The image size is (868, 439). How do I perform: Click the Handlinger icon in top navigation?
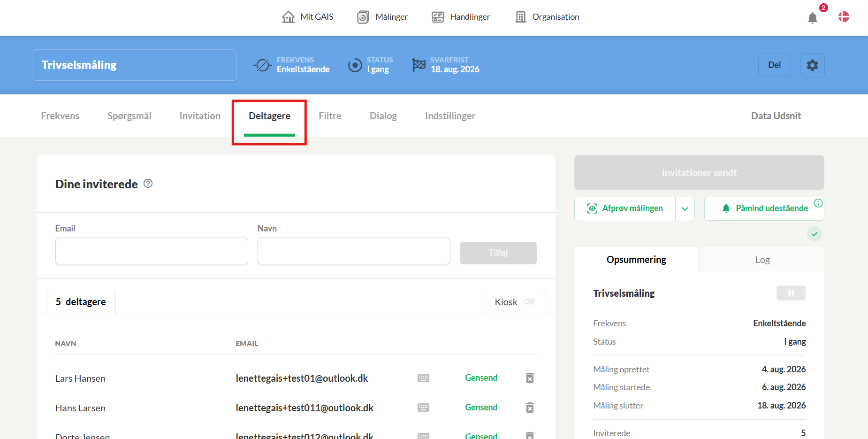(438, 17)
